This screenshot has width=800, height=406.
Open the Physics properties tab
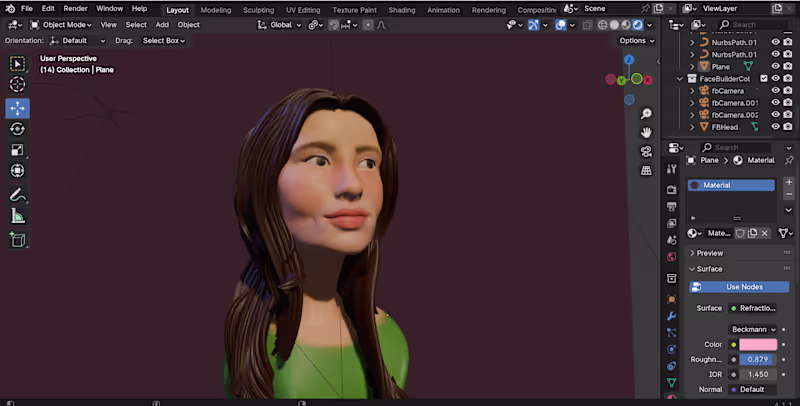[x=671, y=349]
